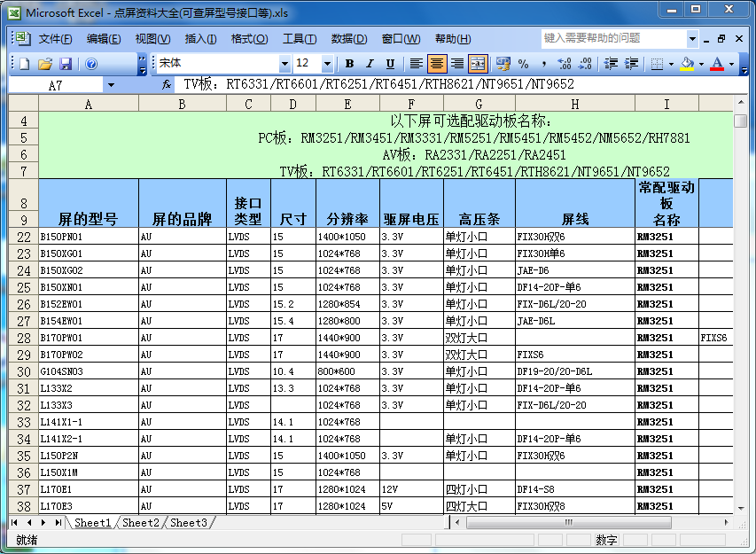Viewport: 756px width, 554px height.
Task: Open the 视图(V) menu
Action: click(152, 39)
